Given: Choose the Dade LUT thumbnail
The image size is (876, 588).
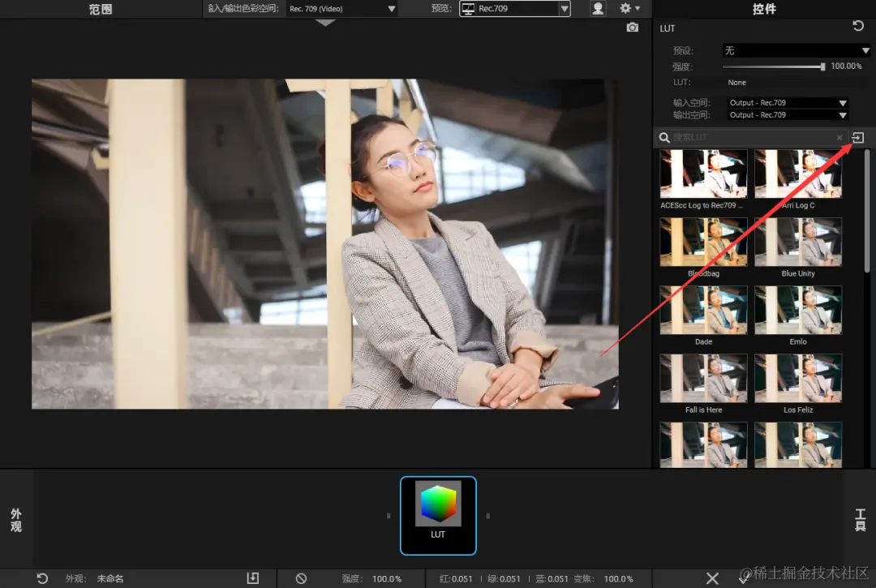Looking at the screenshot, I should click(703, 310).
